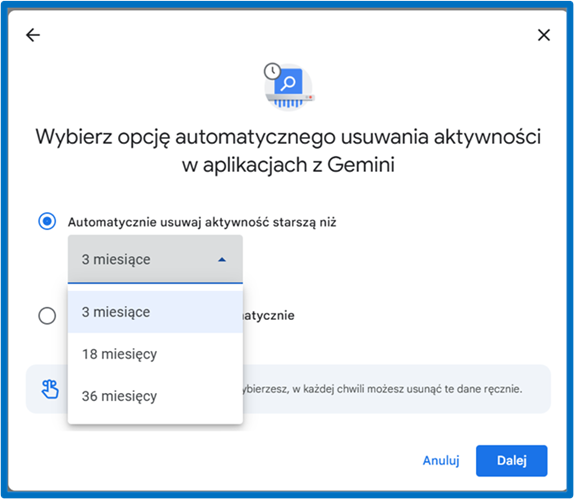The width and height of the screenshot is (574, 499).
Task: Click the small clock icon on the illustration
Action: tap(272, 71)
